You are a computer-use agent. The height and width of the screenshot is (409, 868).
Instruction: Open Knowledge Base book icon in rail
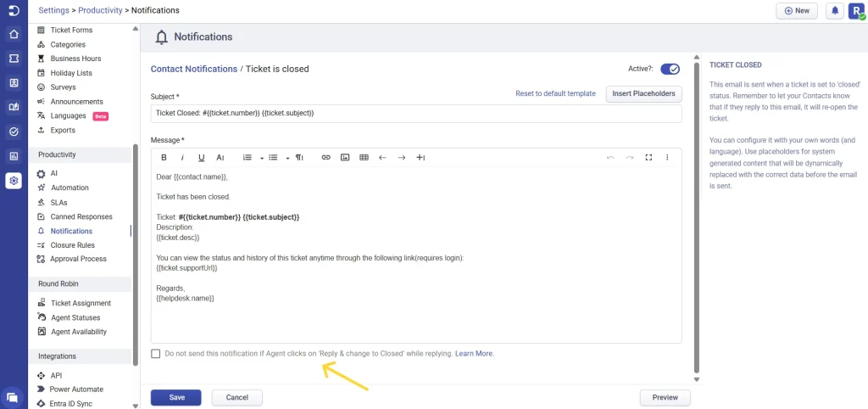click(x=14, y=108)
